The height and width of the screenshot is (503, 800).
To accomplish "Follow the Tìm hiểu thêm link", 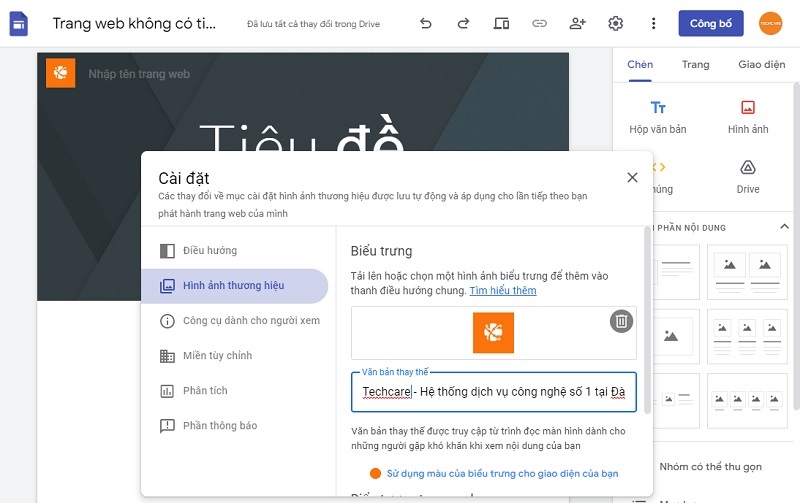I will coord(503,291).
